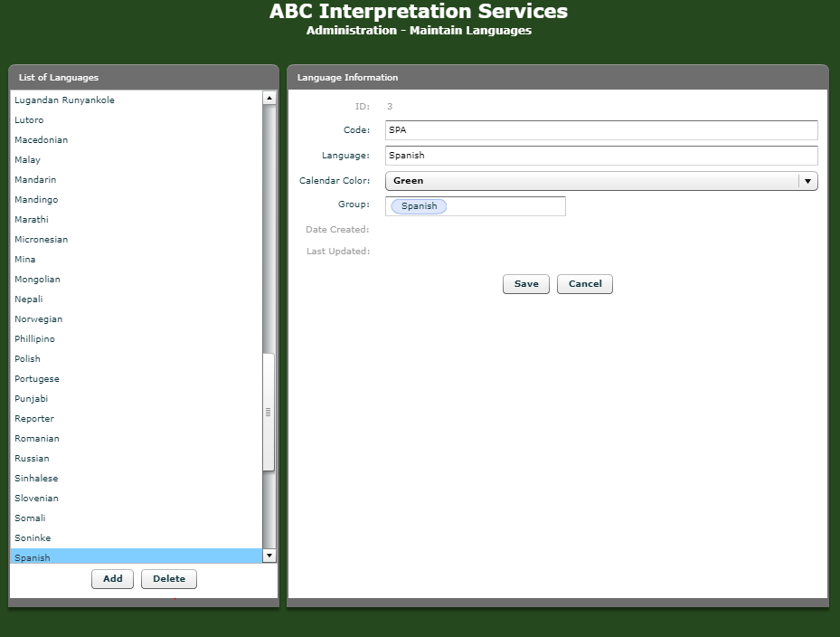This screenshot has width=840, height=637.
Task: Select Reporter in the language list
Action: (137, 418)
